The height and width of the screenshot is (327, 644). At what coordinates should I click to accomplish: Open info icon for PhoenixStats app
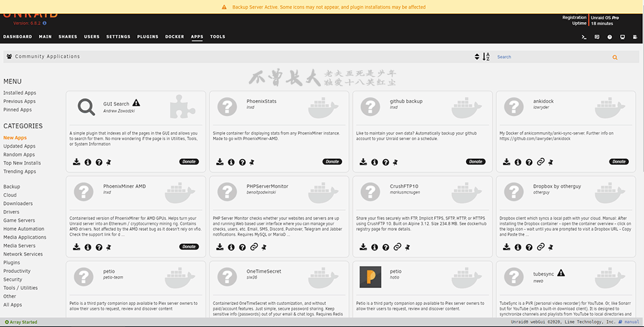(231, 162)
